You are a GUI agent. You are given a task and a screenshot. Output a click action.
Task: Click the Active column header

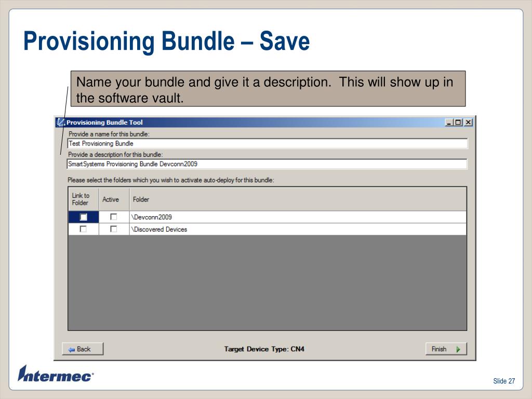coord(114,199)
